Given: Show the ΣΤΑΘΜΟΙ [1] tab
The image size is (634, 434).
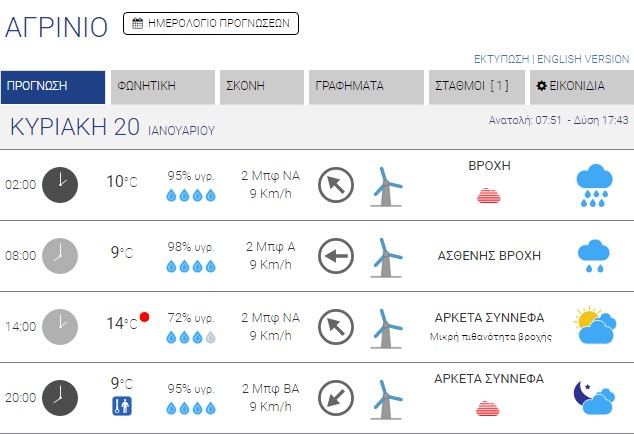Looking at the screenshot, I should [x=475, y=87].
